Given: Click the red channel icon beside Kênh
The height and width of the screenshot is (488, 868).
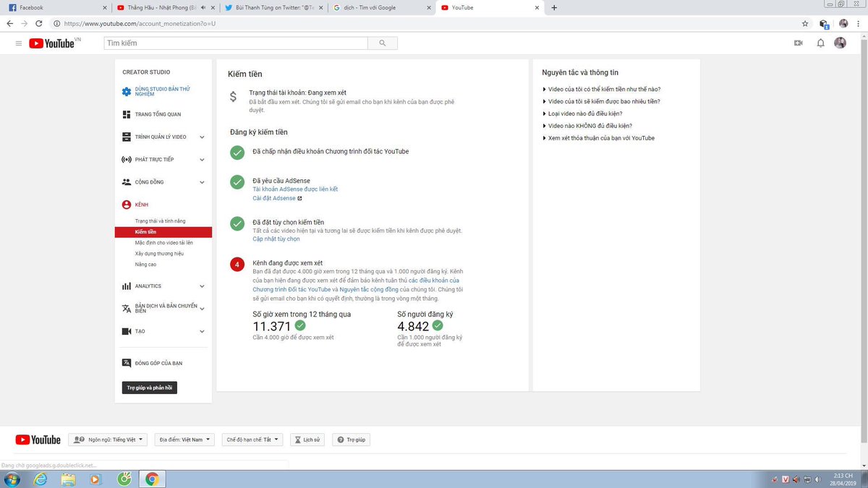Looking at the screenshot, I should coord(127,205).
